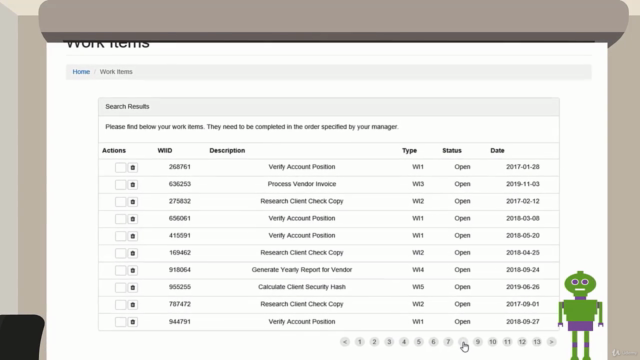Screen dimensions: 640x360
Task: Click blank action button for item 275832
Action: coord(120,202)
